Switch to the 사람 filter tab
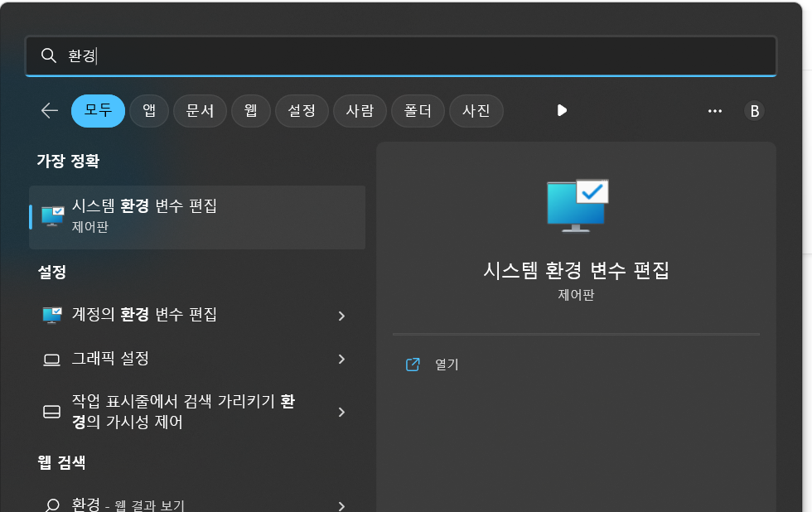 pos(360,110)
